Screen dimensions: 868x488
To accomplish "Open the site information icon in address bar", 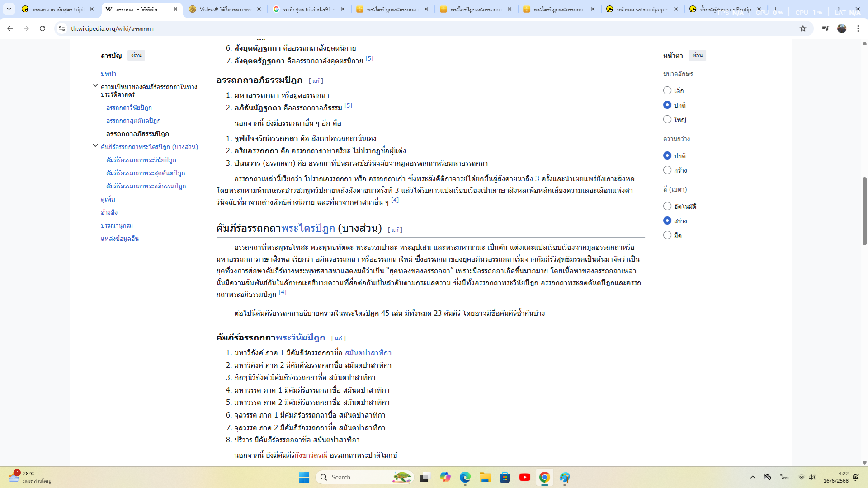I will pos(62,28).
